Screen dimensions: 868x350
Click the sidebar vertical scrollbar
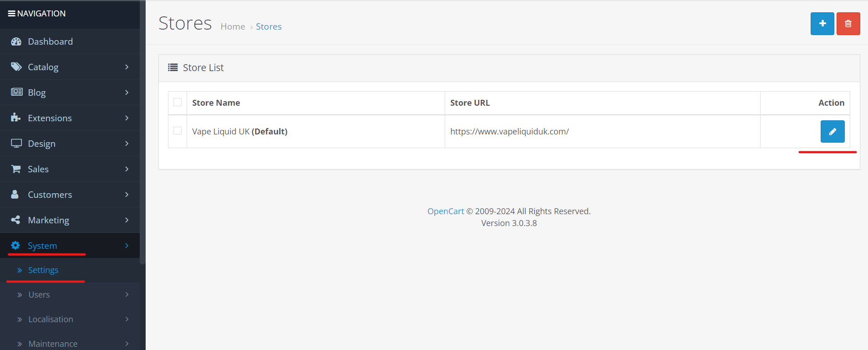click(142, 132)
